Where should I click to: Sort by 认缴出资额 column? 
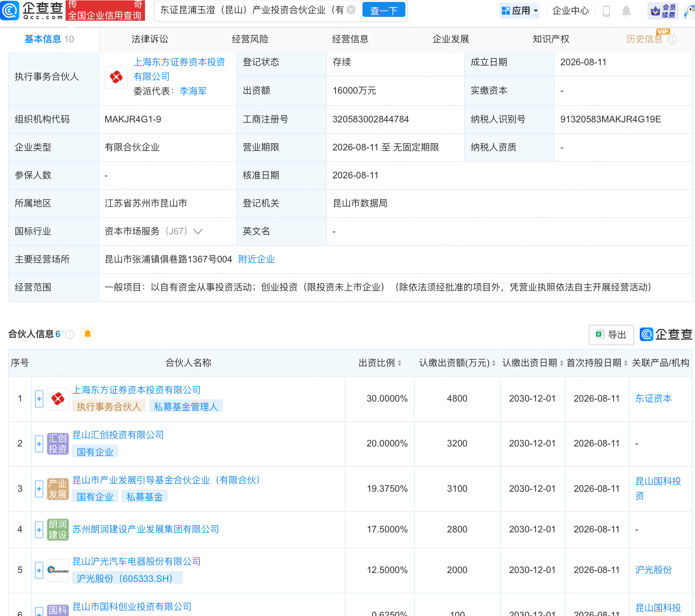click(x=494, y=363)
